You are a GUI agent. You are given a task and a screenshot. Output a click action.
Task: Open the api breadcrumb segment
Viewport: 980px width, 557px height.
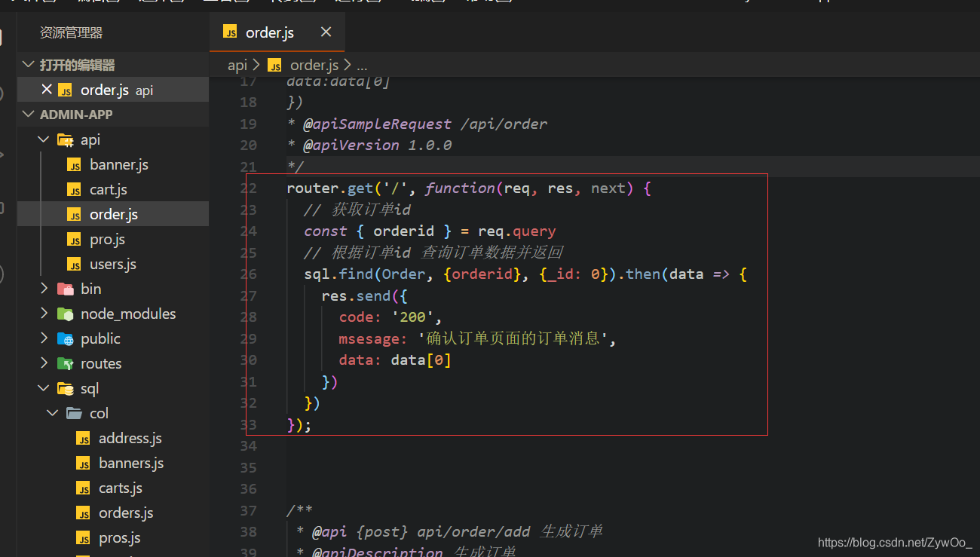point(237,66)
